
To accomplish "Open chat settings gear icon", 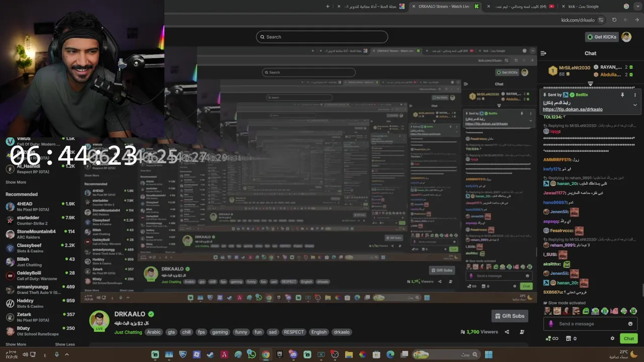I will [612, 338].
